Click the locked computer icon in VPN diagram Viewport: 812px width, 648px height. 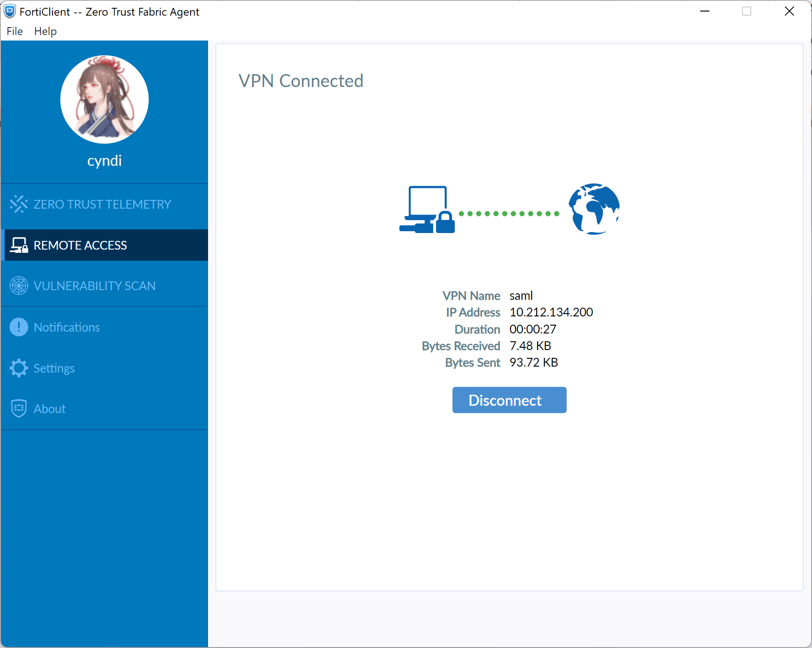[427, 210]
